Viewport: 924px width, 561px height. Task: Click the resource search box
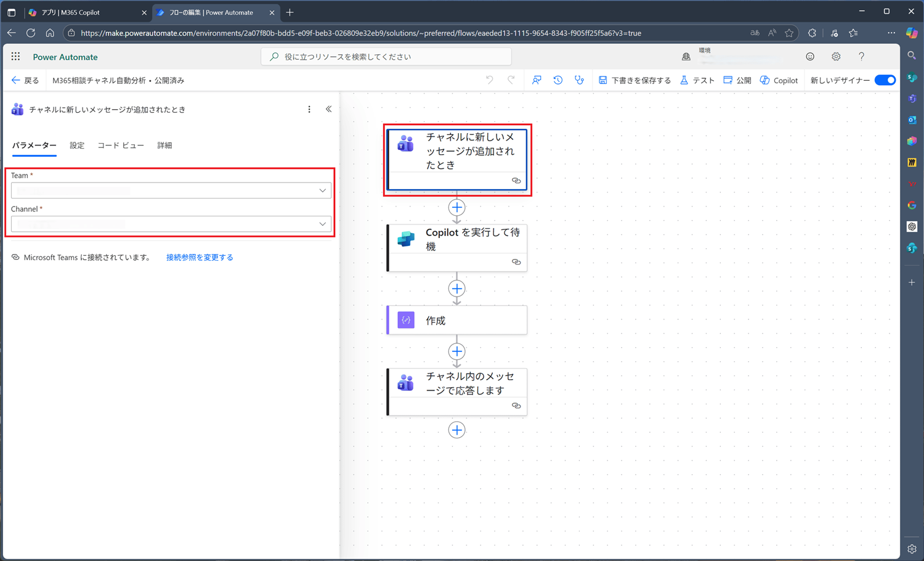pos(386,57)
